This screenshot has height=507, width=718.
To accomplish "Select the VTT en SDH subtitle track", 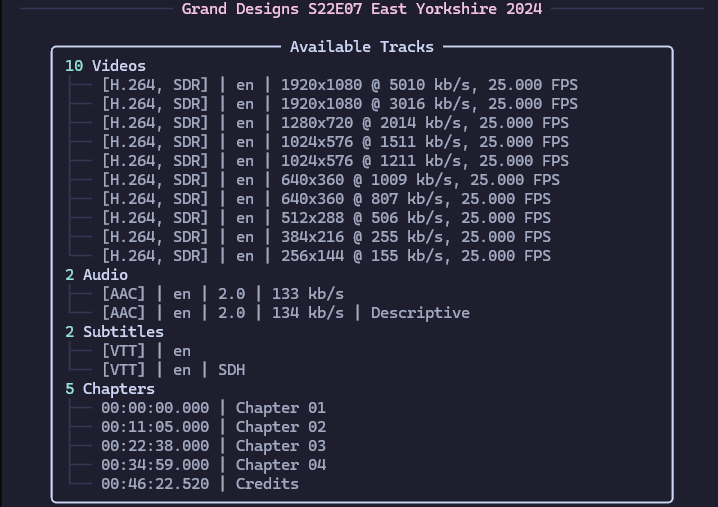I will pos(173,370).
